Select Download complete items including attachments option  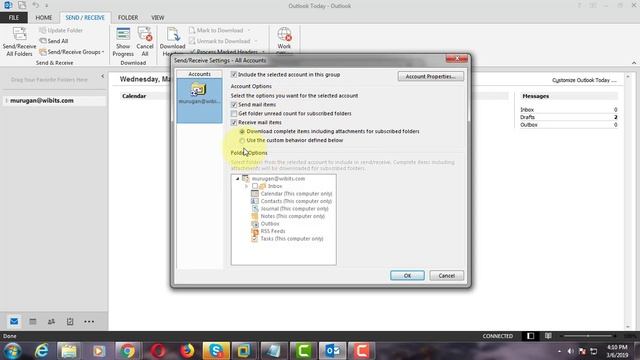pyautogui.click(x=242, y=131)
